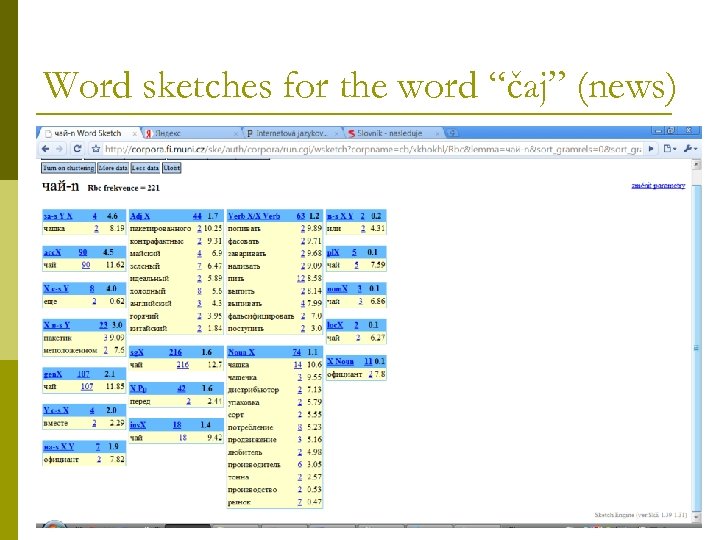Screen dimensions: 720x540
Task: Open the plX relation header link
Action: click(333, 252)
